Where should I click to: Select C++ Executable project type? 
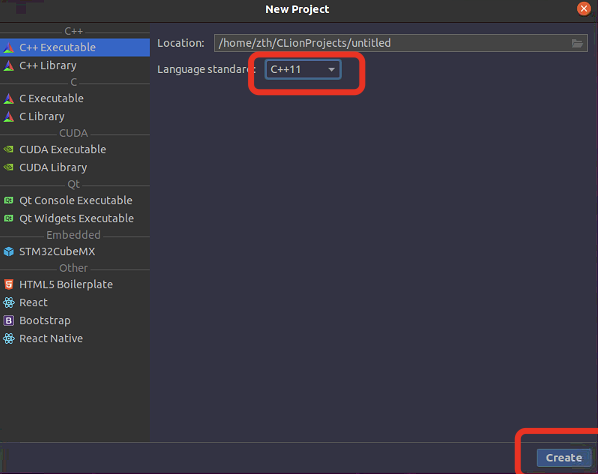(75, 47)
